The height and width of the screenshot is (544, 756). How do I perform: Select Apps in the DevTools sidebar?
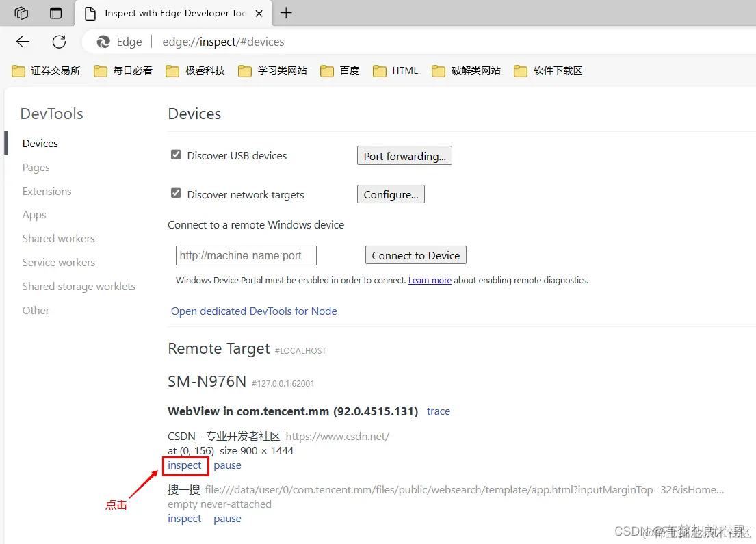coord(34,215)
